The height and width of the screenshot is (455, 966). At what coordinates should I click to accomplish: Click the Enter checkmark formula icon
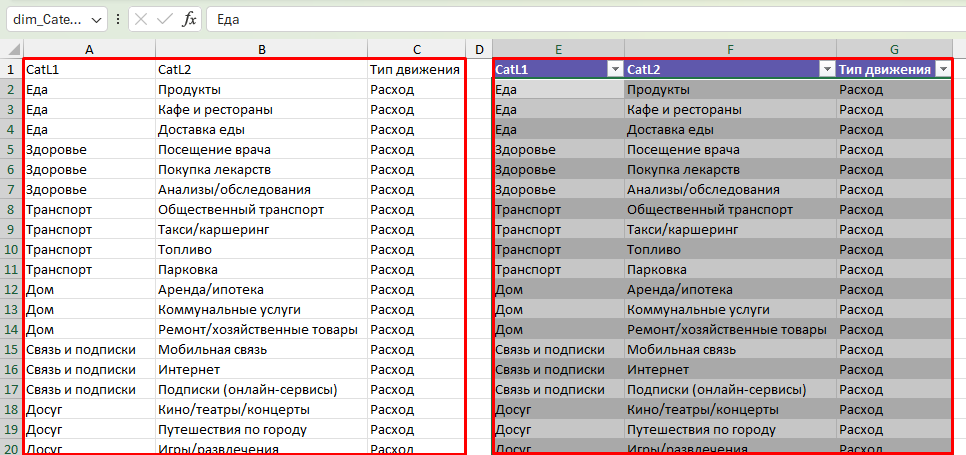click(164, 20)
